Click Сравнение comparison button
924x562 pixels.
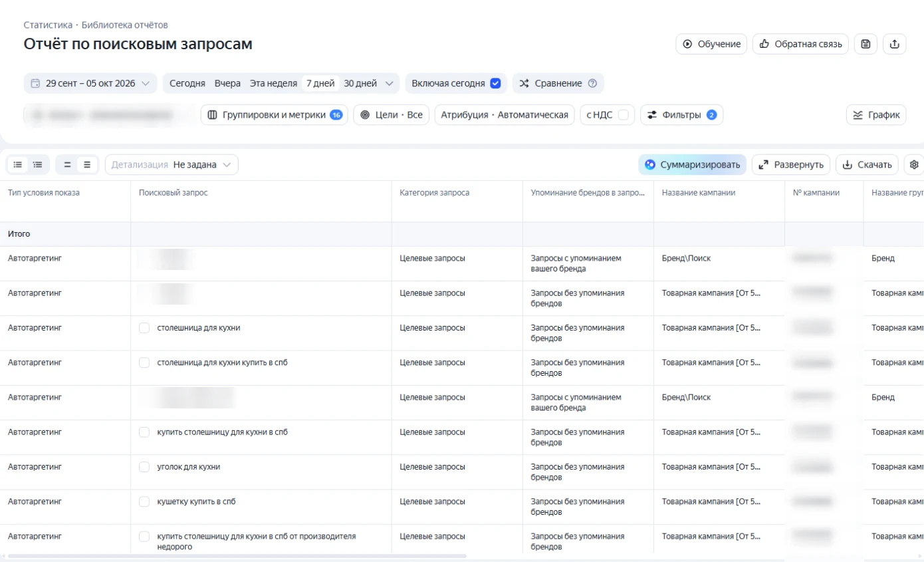pyautogui.click(x=558, y=84)
